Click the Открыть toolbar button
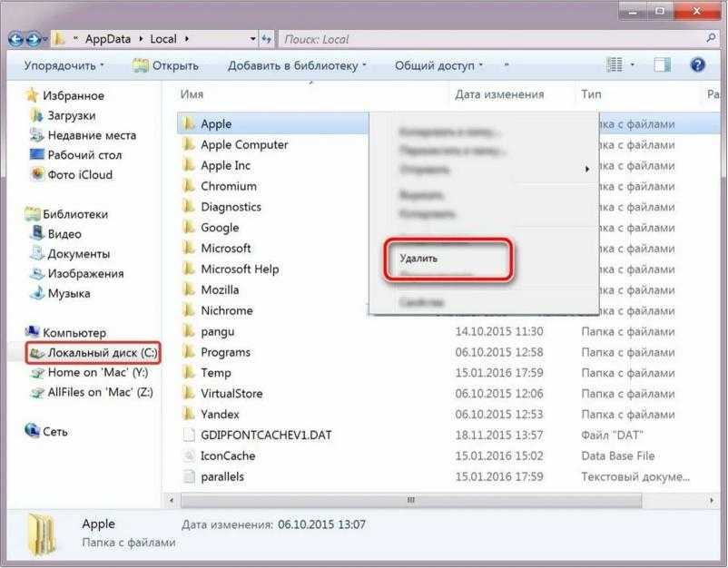Screen dimensions: 728x568 tap(166, 65)
